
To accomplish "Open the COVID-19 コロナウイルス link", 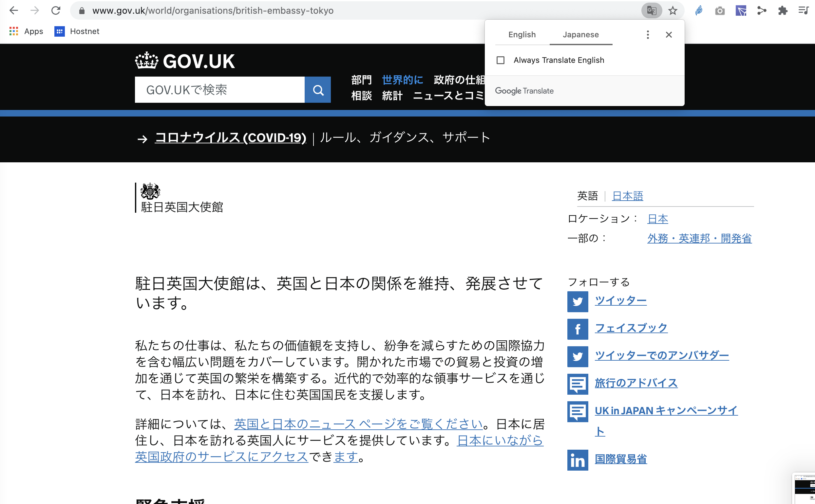I will [x=231, y=138].
